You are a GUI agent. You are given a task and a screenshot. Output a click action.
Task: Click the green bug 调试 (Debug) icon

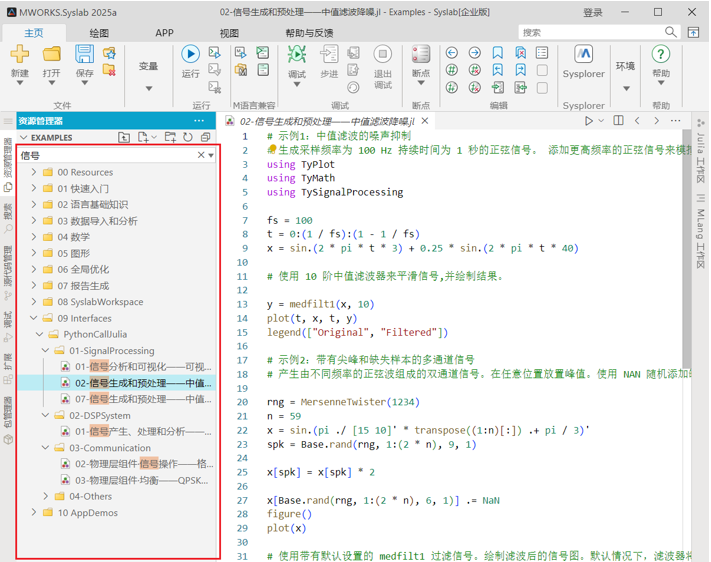pos(297,54)
